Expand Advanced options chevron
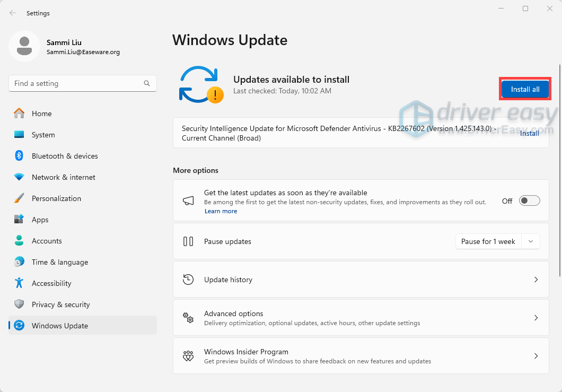 pyautogui.click(x=535, y=318)
